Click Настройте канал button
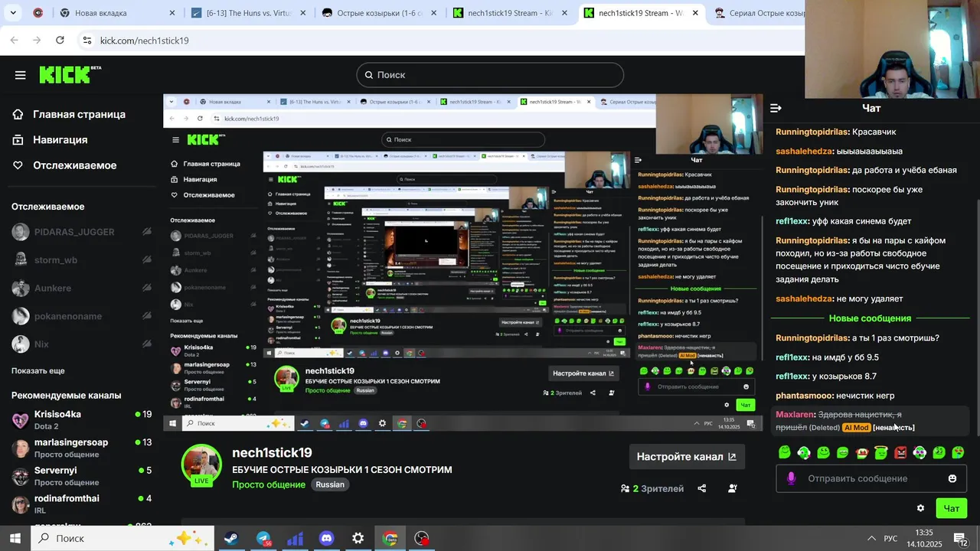Screen dimensions: 980x551 click(687, 456)
